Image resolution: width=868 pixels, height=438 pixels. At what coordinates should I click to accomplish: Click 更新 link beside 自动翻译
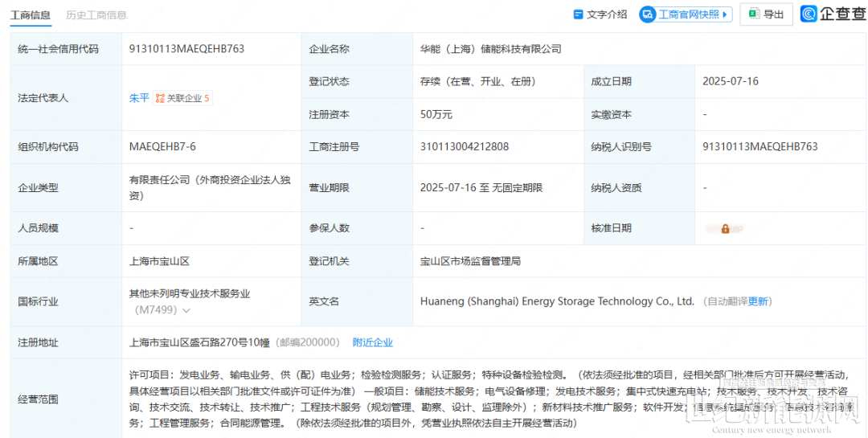(x=758, y=302)
